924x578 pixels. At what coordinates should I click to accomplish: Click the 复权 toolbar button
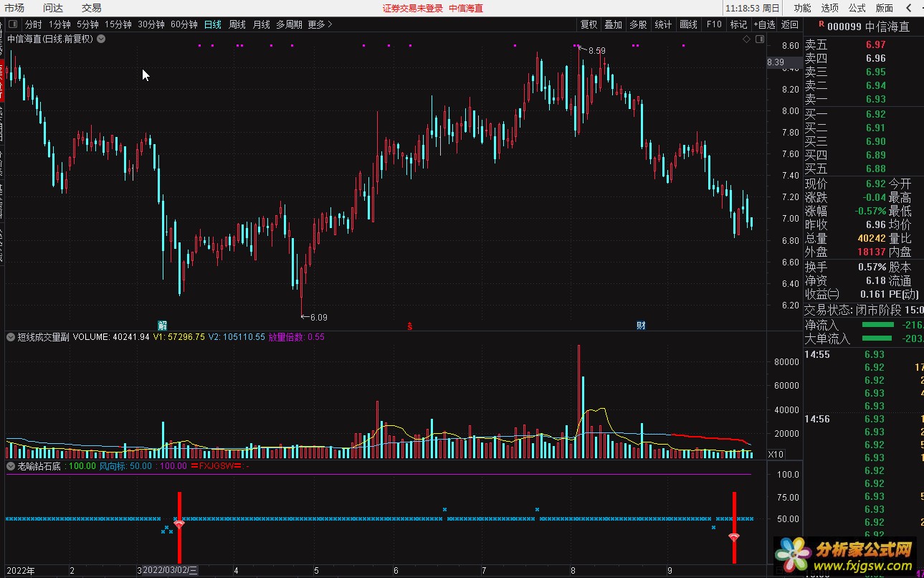(x=589, y=24)
